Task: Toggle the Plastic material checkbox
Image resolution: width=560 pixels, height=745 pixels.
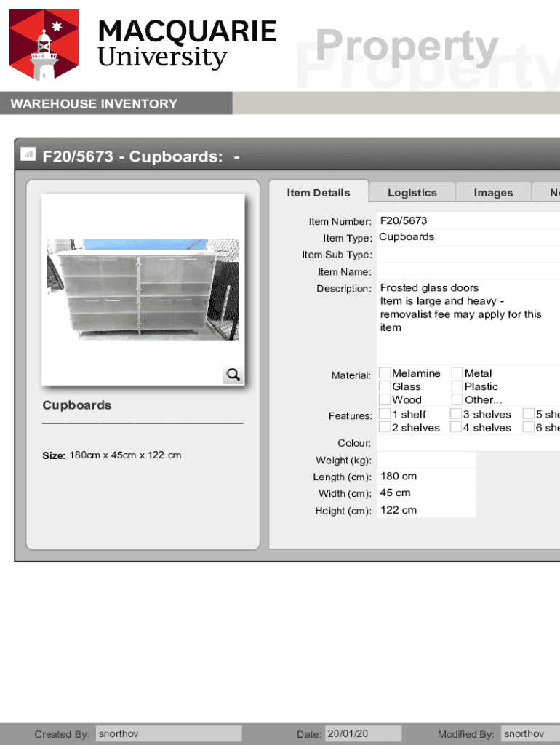Action: [457, 386]
